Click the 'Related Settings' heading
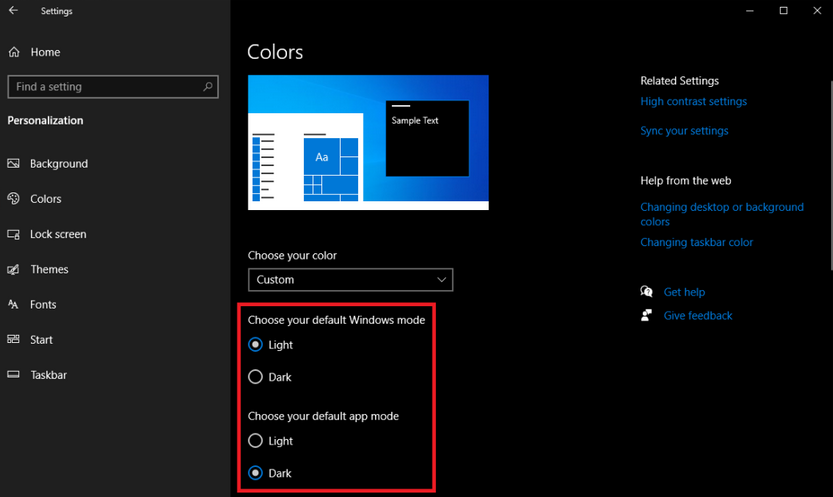This screenshot has width=833, height=497. pyautogui.click(x=679, y=81)
